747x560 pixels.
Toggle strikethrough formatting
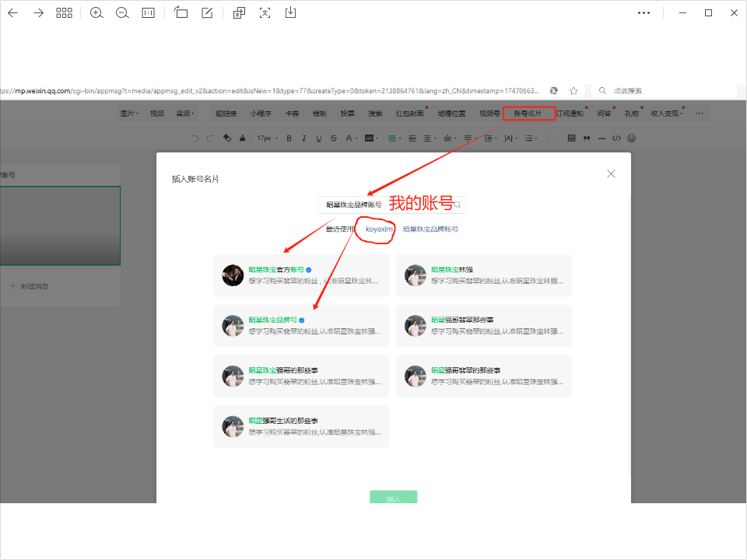tap(334, 138)
